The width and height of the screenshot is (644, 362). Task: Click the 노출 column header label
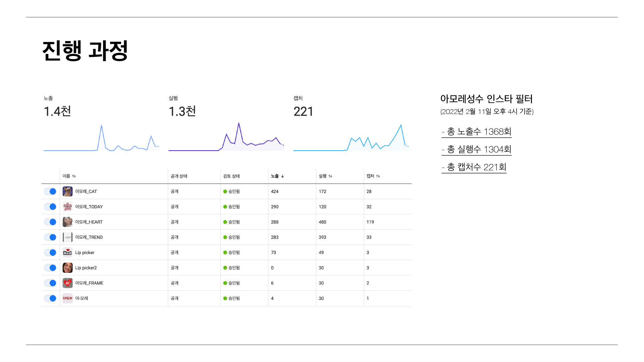click(x=275, y=176)
